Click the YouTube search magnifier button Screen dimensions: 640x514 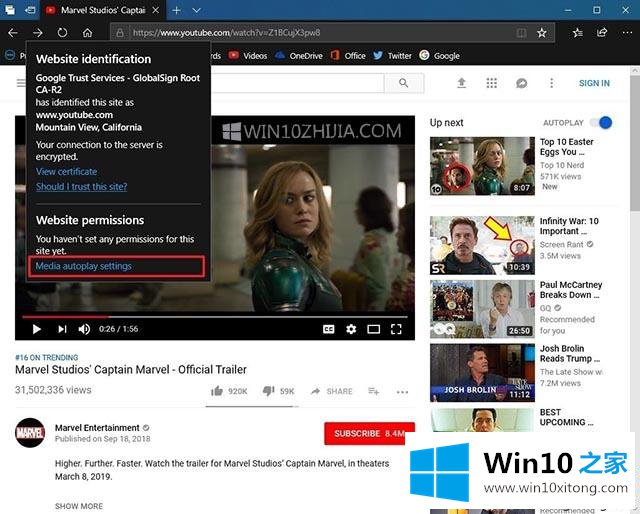pyautogui.click(x=404, y=83)
